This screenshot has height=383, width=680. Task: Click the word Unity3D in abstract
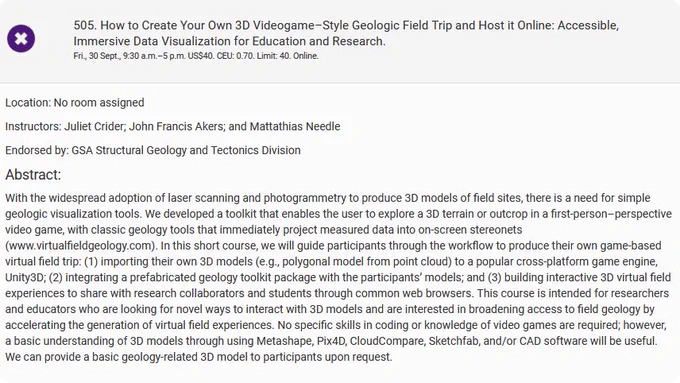pyautogui.click(x=25, y=278)
